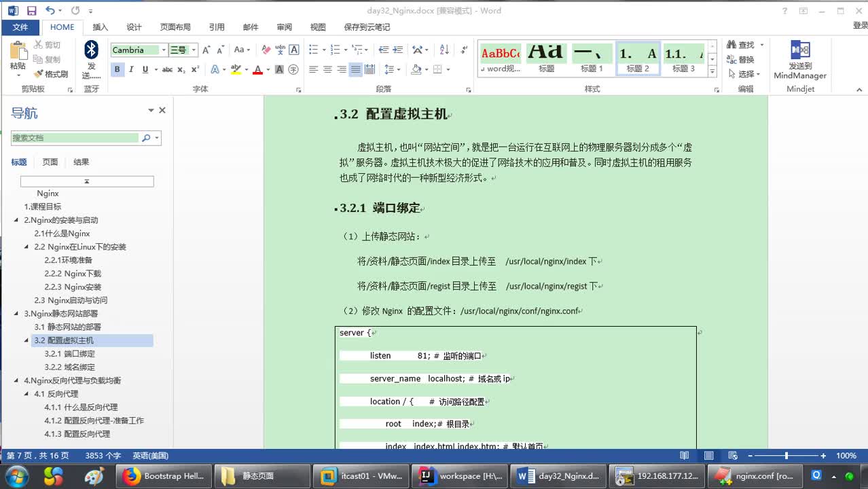Viewport: 868px width, 489px height.
Task: Increase paragraph indent
Action: point(398,50)
